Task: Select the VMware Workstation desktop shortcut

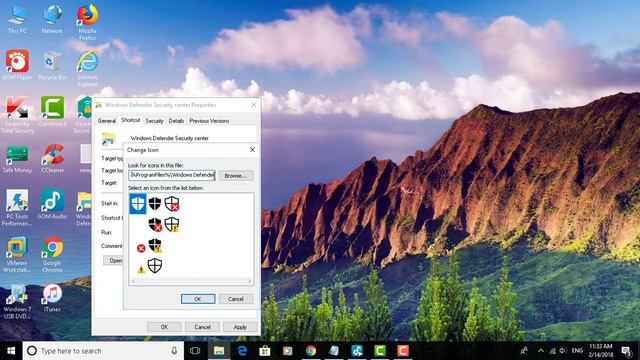Action: click(x=17, y=255)
